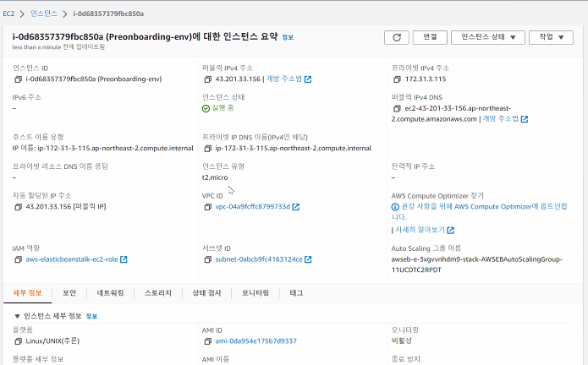Viewport: 588px width, 365px height.
Task: Open 개방 주소법 link beside public DNS
Action: (501, 119)
